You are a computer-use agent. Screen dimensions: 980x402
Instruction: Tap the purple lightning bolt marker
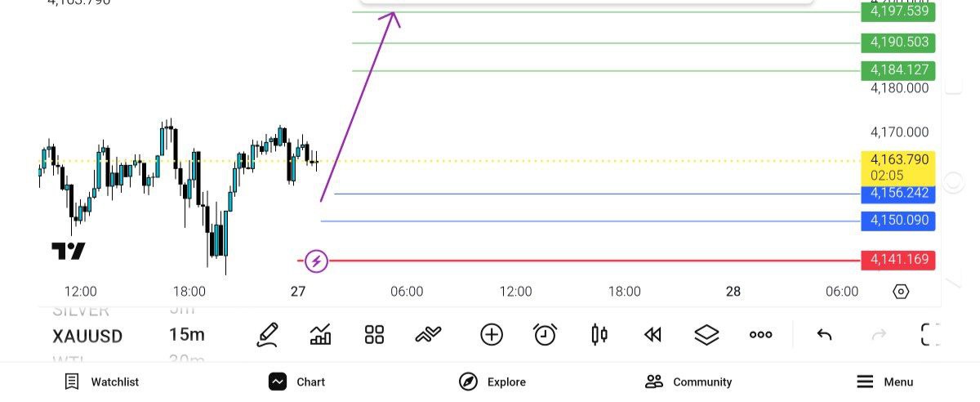[x=317, y=261]
